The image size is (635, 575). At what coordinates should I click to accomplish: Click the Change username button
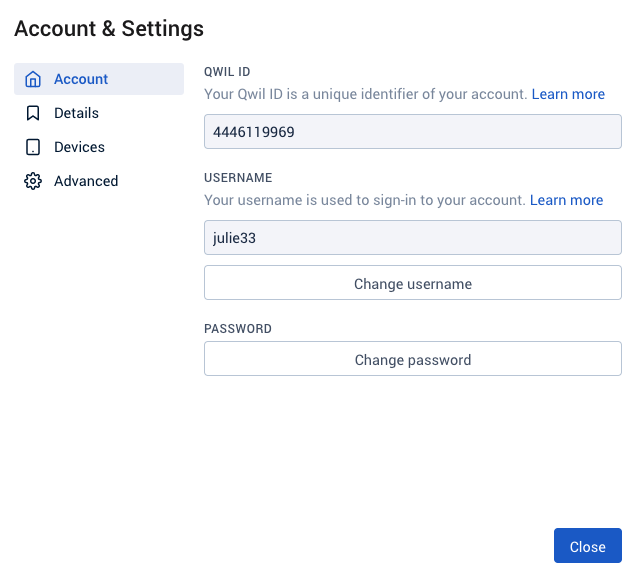(x=413, y=283)
